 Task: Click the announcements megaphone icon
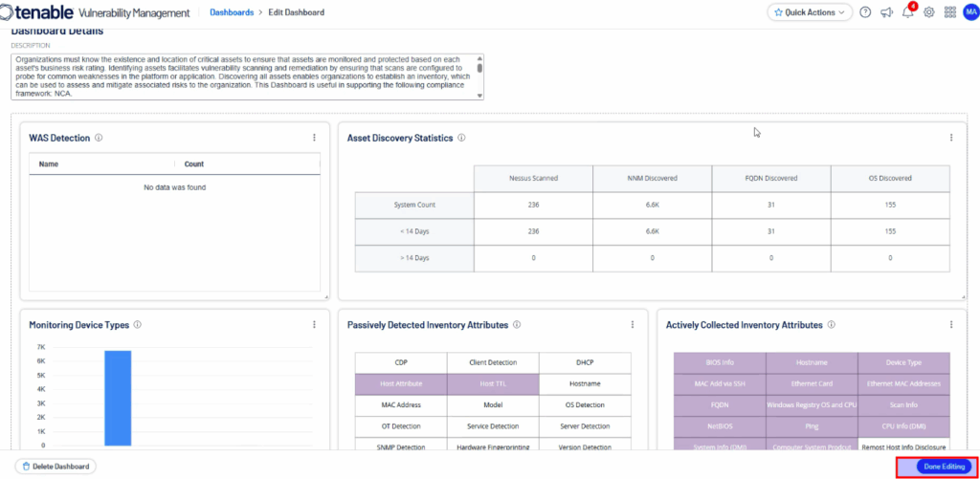886,12
